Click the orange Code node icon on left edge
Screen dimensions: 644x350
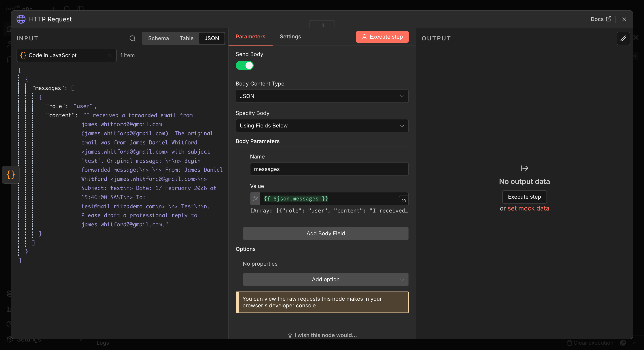tap(11, 175)
